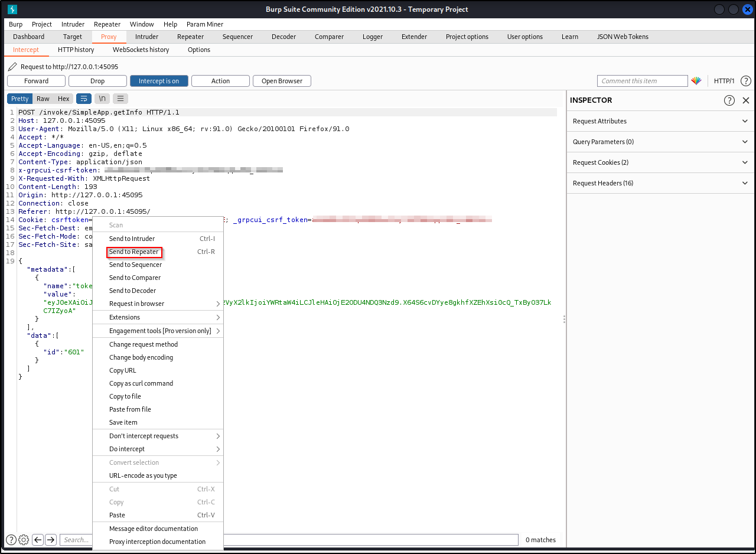The height and width of the screenshot is (554, 756).
Task: Click the Burp Suite logo icon
Action: pyautogui.click(x=12, y=9)
